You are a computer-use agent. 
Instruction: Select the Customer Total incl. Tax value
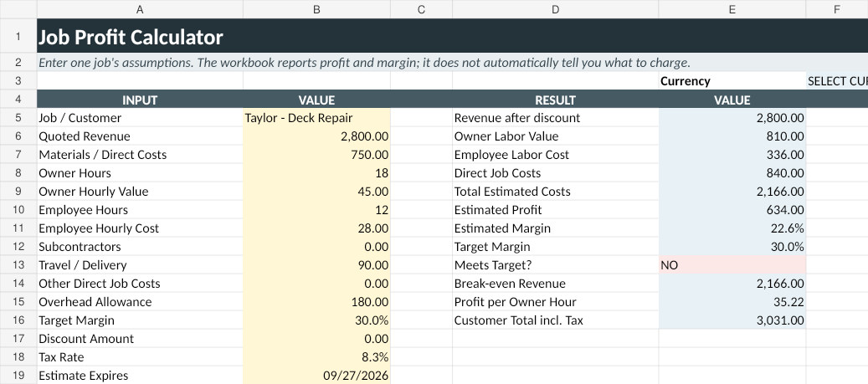click(x=732, y=320)
